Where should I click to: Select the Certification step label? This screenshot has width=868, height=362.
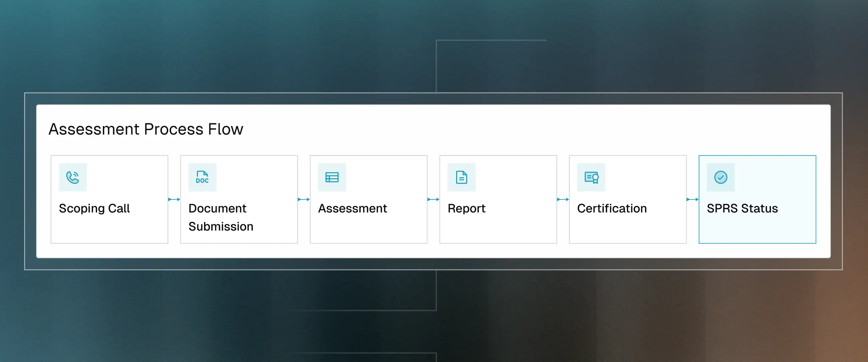[612, 208]
